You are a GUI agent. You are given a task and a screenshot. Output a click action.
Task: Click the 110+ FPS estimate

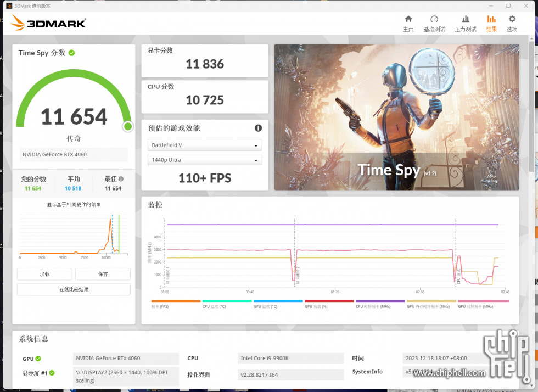[x=205, y=178]
